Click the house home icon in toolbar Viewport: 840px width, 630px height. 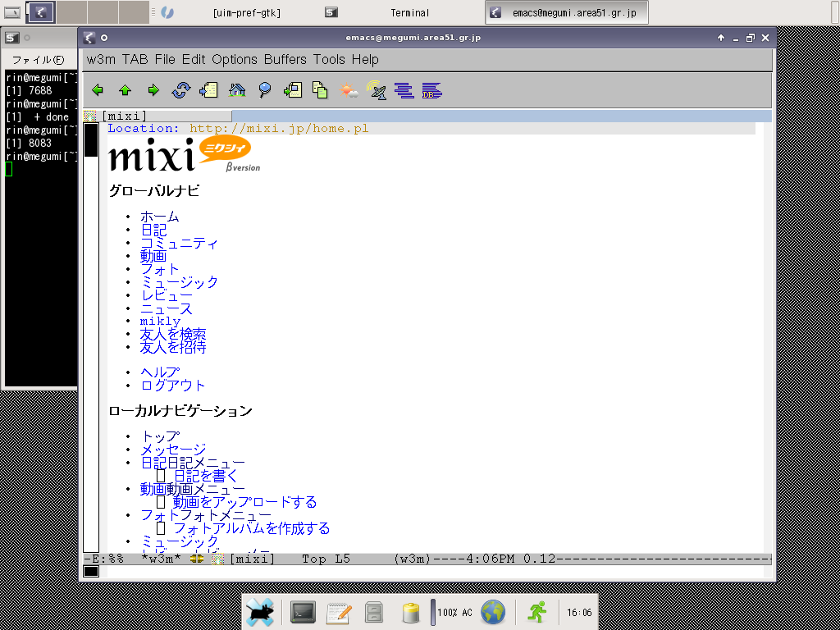[x=237, y=90]
